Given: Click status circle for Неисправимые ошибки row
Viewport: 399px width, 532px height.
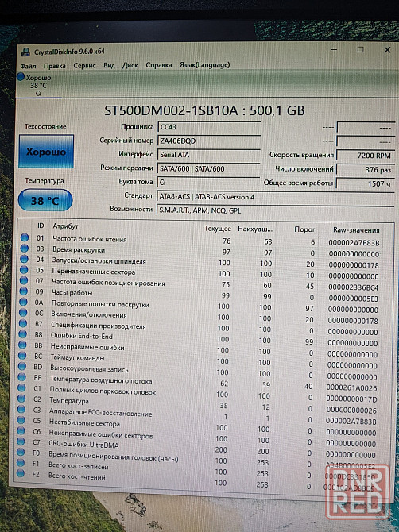Looking at the screenshot, I should pos(22,345).
